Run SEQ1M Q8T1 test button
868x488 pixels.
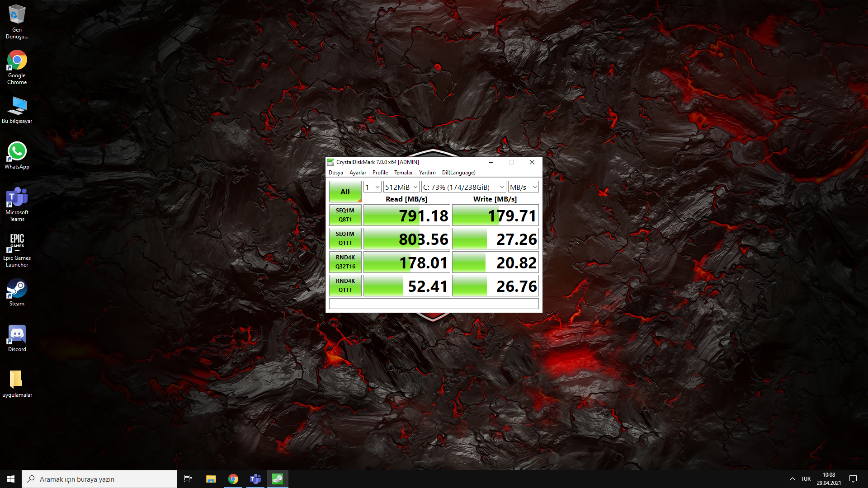345,215
